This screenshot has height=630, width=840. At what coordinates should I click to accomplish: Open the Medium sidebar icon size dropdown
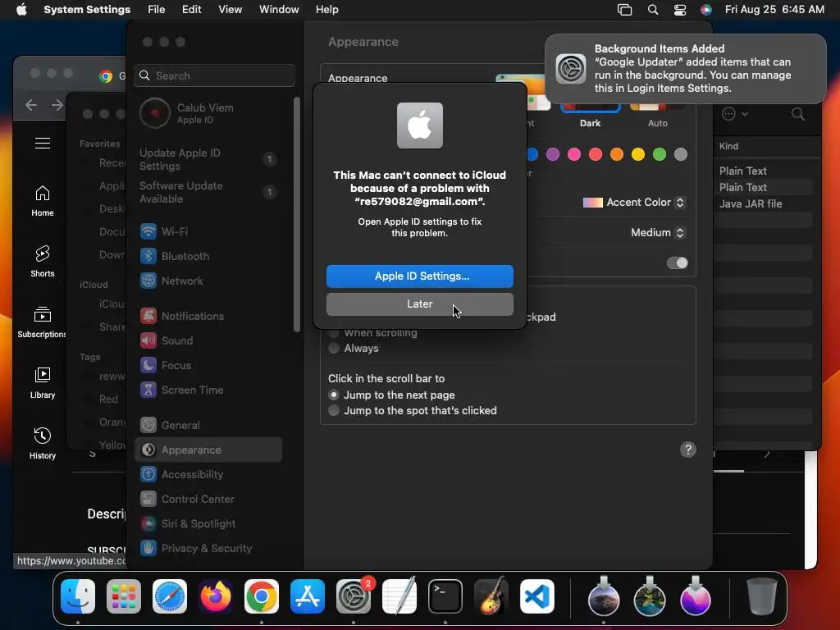click(658, 232)
